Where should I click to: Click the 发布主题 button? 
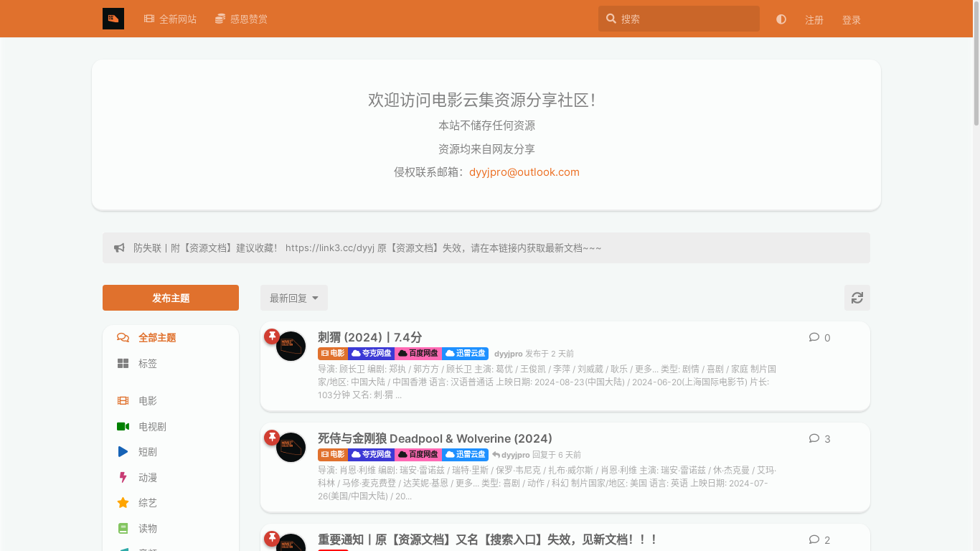pyautogui.click(x=171, y=298)
